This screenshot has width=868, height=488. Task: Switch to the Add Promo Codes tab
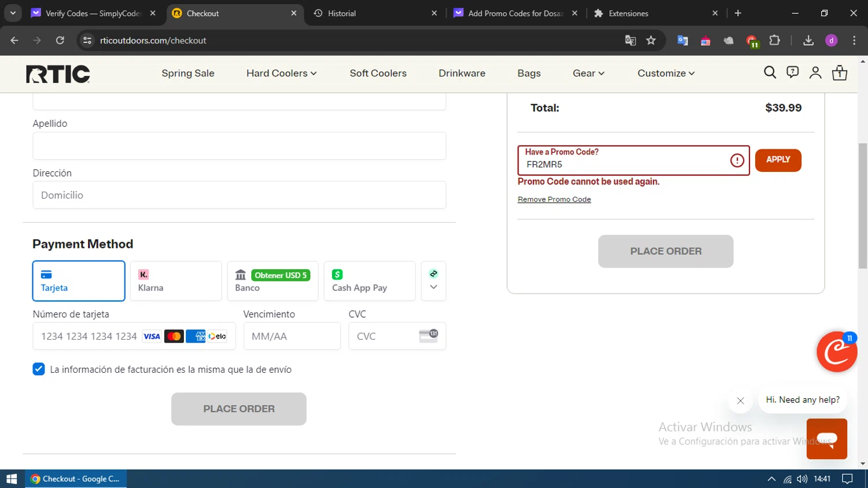[x=515, y=13]
